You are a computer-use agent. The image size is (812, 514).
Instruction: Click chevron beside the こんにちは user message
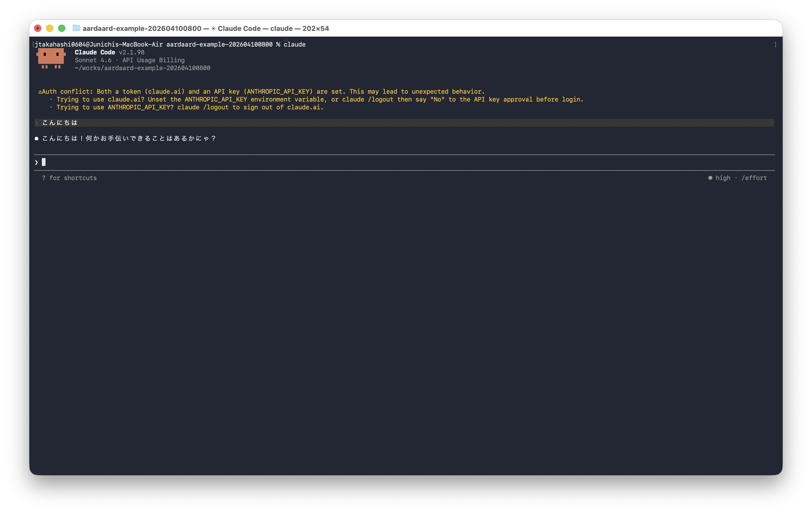tap(36, 123)
